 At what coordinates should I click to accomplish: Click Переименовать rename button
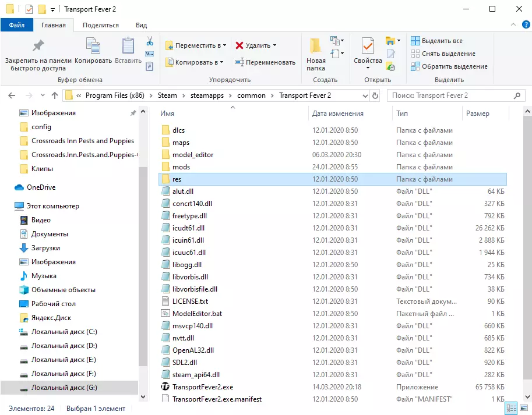tap(265, 62)
